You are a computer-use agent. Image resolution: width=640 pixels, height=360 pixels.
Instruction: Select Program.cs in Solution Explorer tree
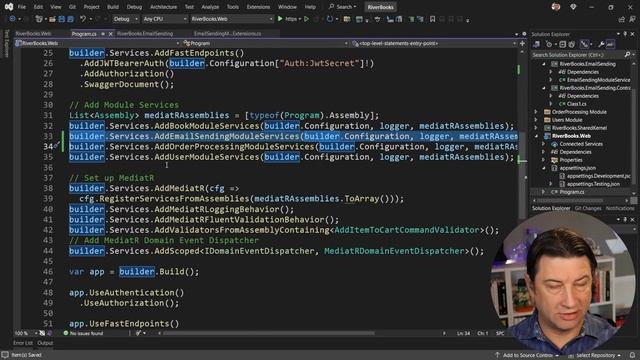point(571,192)
